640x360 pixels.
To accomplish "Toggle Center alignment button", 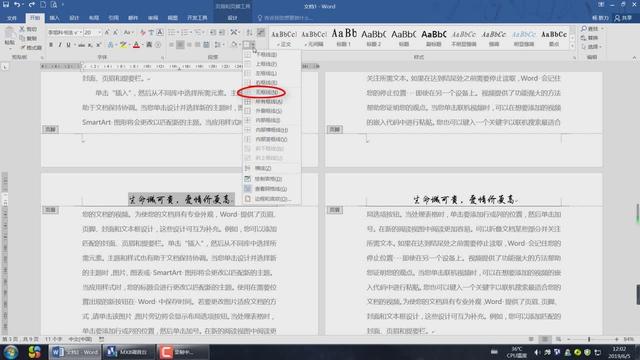I will point(180,45).
